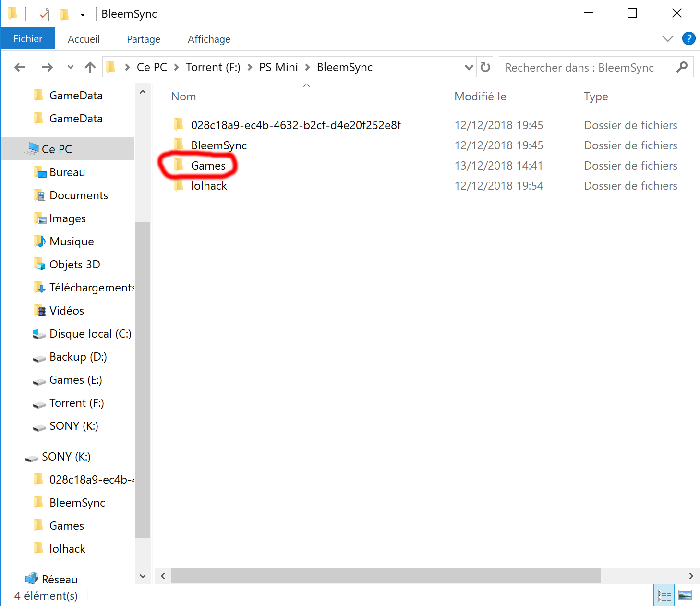Open the Fichier menu
Image resolution: width=700 pixels, height=606 pixels.
point(28,39)
